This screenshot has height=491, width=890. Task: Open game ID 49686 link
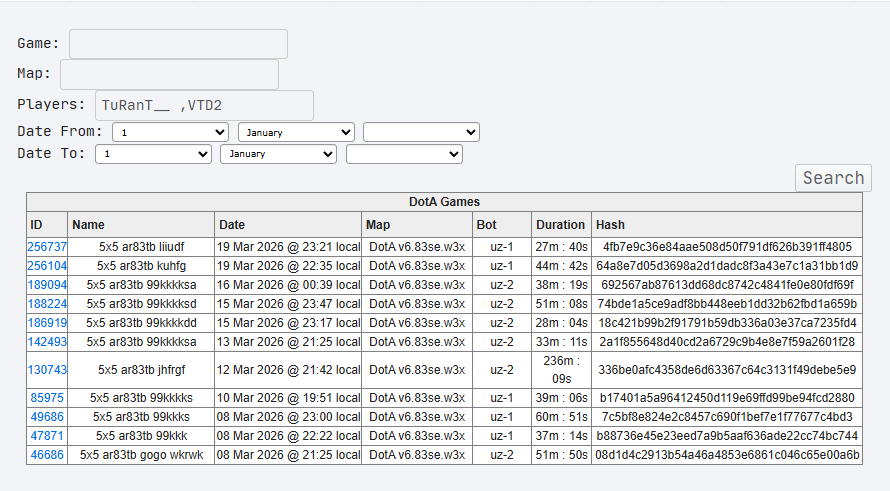[x=47, y=417]
